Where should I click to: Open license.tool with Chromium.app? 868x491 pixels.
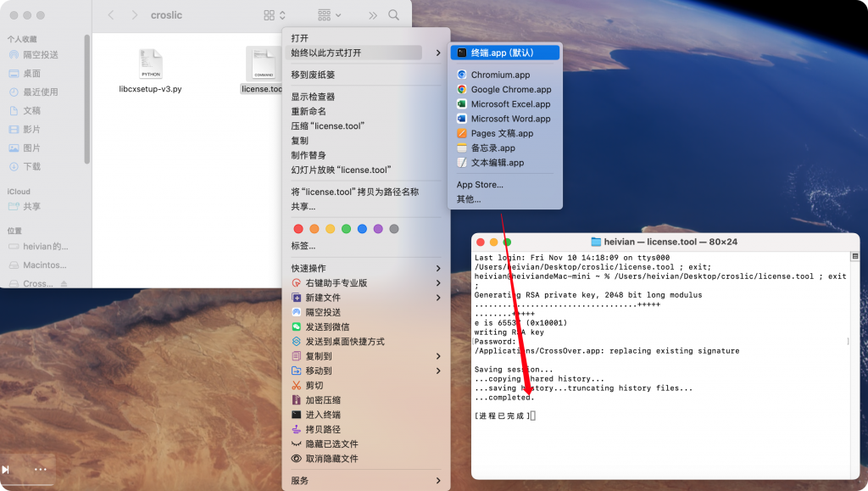click(x=501, y=75)
